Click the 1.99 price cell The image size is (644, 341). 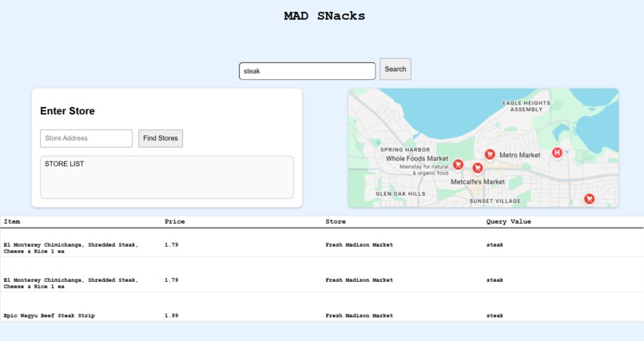point(171,315)
